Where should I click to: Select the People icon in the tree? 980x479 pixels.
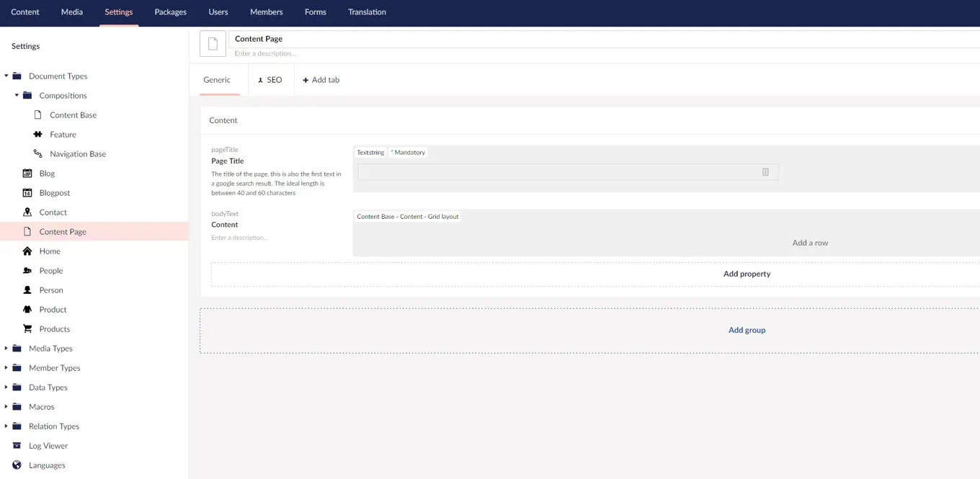click(x=28, y=270)
